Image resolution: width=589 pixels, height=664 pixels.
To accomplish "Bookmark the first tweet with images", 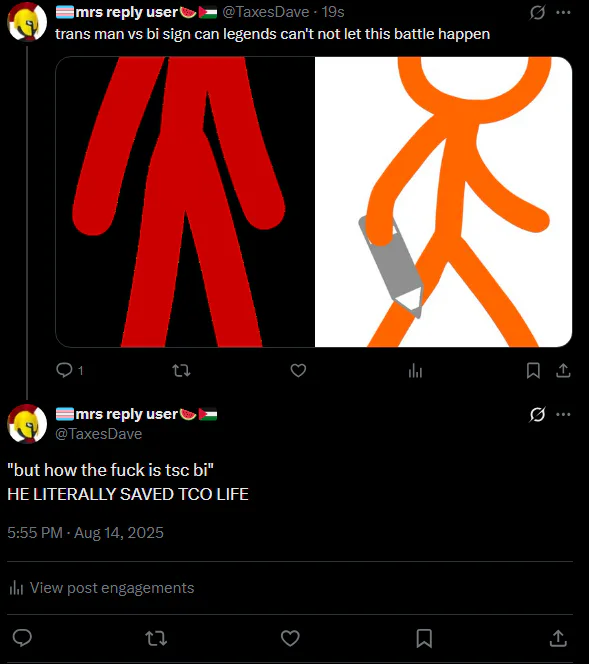I will 533,371.
